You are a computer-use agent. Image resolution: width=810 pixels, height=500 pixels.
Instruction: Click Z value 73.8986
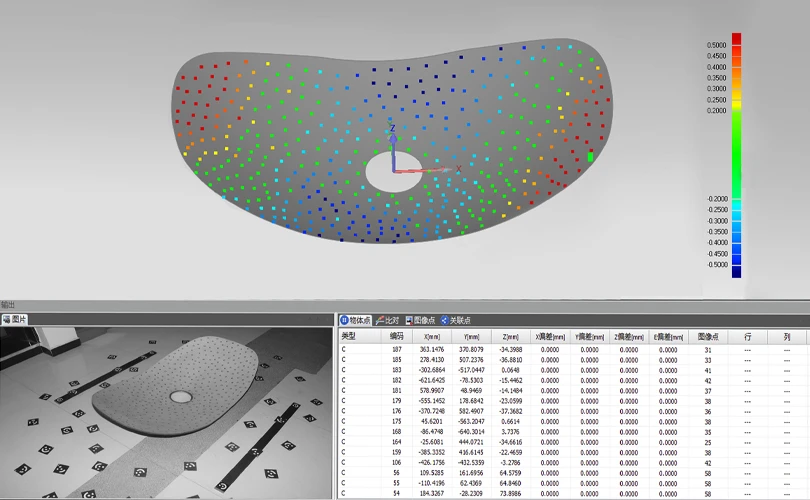(x=510, y=494)
